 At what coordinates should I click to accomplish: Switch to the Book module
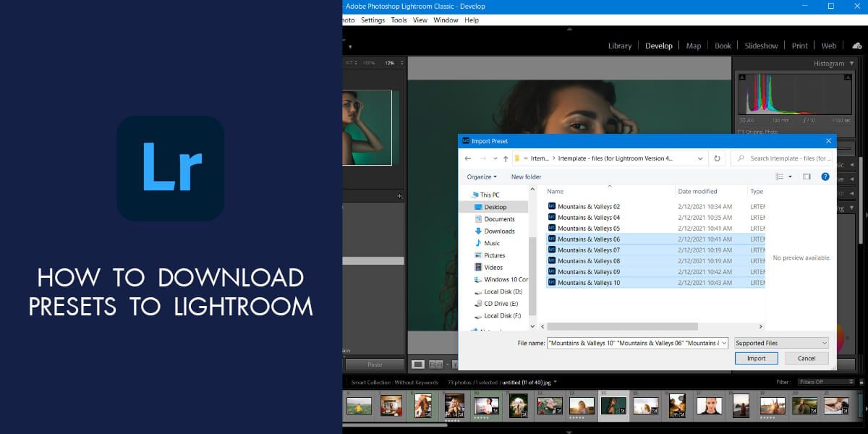[x=723, y=46]
